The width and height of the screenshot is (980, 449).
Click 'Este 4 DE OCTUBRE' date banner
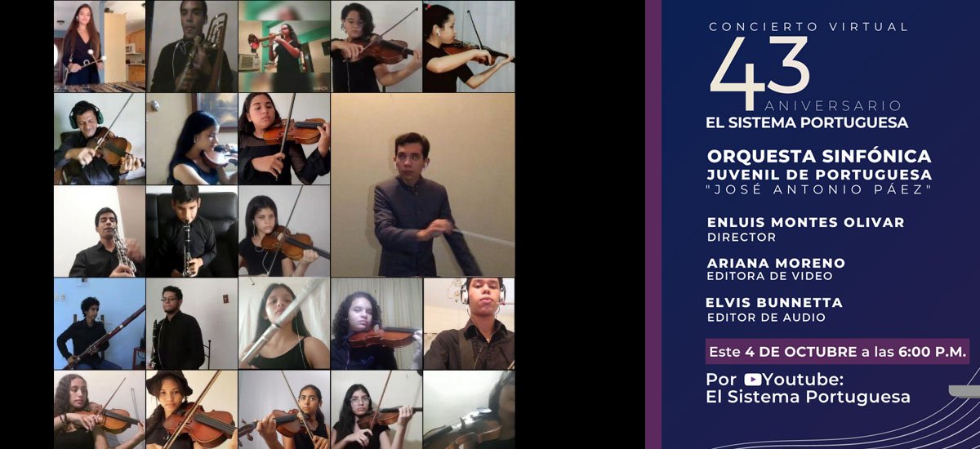tap(838, 352)
